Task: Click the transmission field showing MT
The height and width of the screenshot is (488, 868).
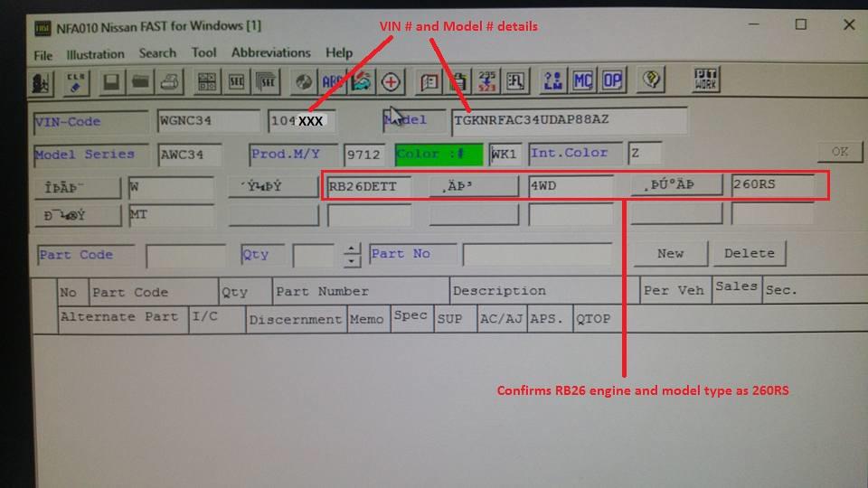Action: (x=171, y=215)
